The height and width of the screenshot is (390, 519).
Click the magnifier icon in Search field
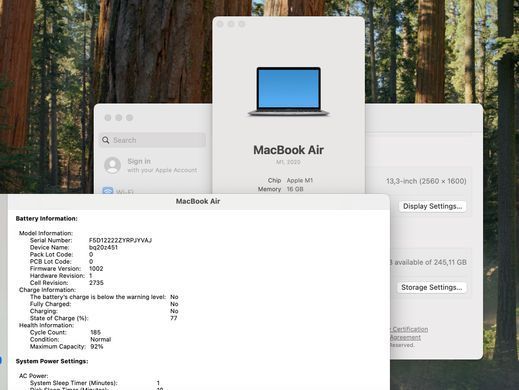click(106, 140)
